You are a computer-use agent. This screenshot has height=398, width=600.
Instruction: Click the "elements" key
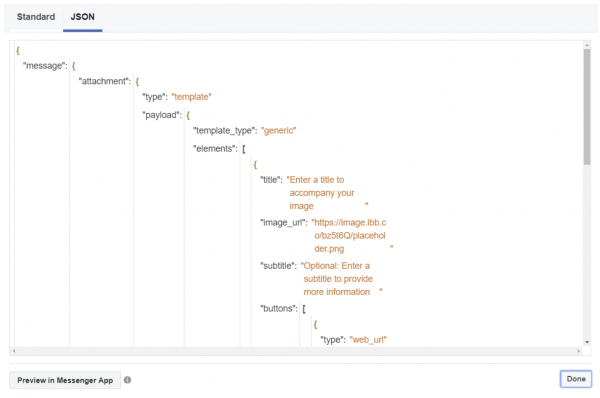click(215, 148)
